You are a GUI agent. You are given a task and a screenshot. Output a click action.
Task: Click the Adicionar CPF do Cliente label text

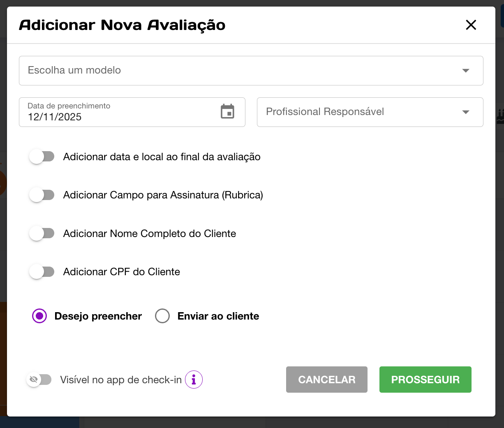tap(121, 272)
